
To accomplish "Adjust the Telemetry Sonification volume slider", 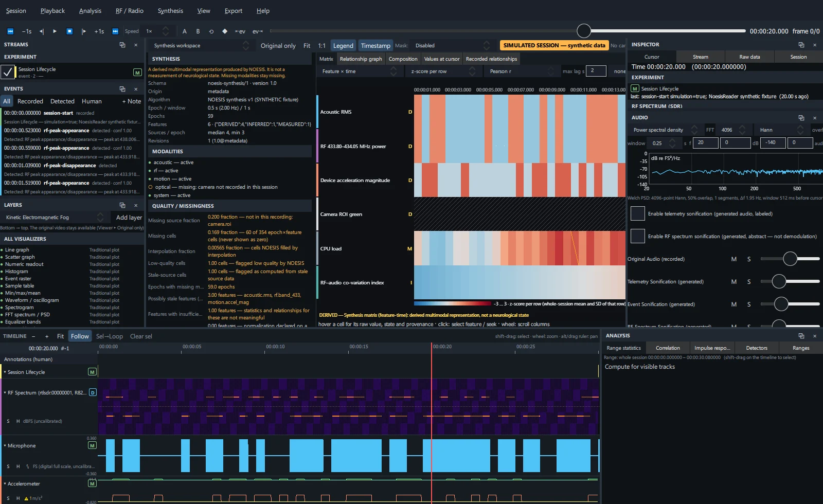I will pos(790,281).
